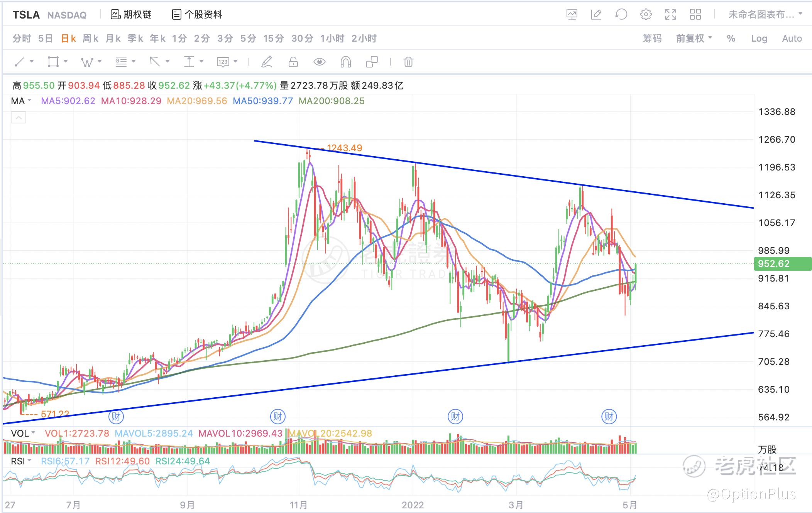Image resolution: width=812 pixels, height=513 pixels.
Task: Click the brush pen drawing icon
Action: click(x=267, y=62)
